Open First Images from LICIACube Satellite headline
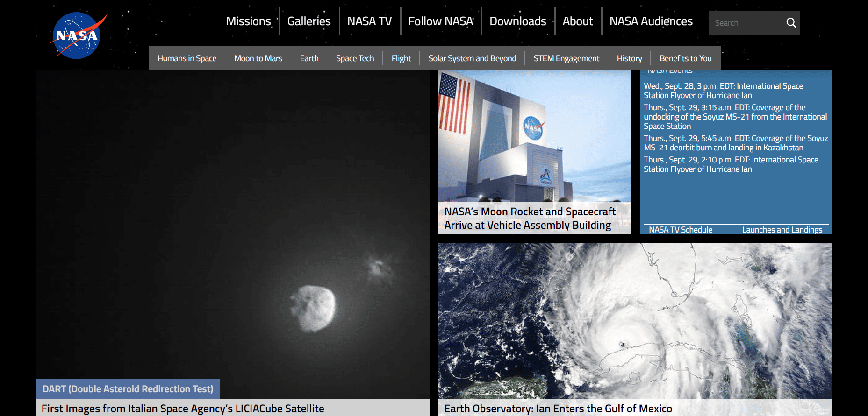 pyautogui.click(x=183, y=409)
